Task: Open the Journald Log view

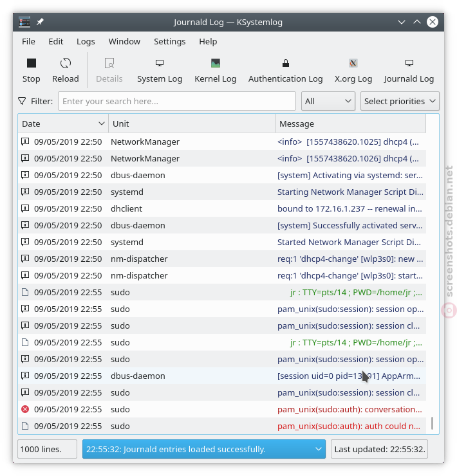Action: (409, 71)
